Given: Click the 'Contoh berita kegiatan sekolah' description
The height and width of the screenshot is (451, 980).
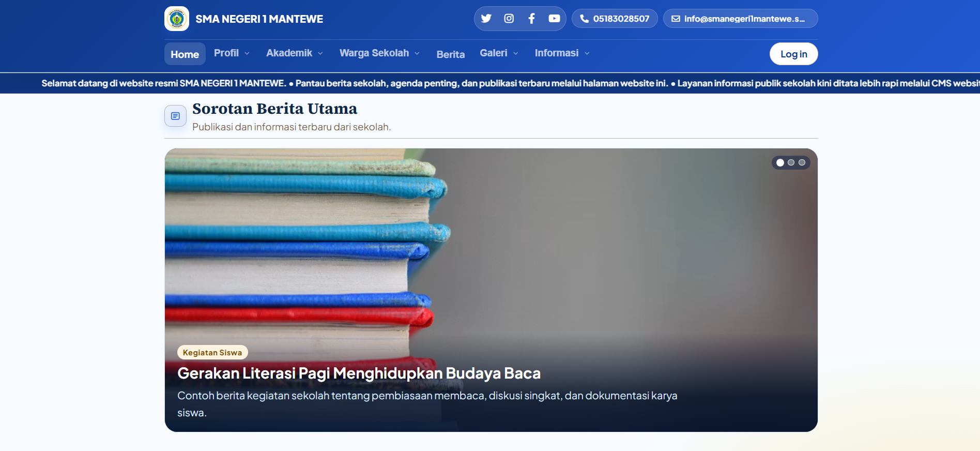Looking at the screenshot, I should [x=427, y=404].
